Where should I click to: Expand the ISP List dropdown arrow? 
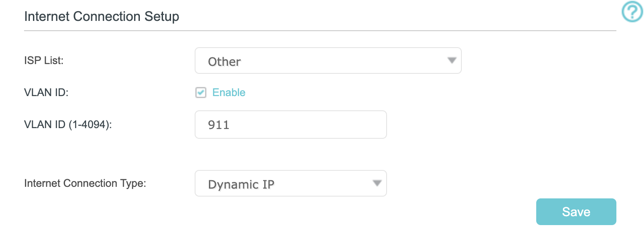[x=452, y=60]
